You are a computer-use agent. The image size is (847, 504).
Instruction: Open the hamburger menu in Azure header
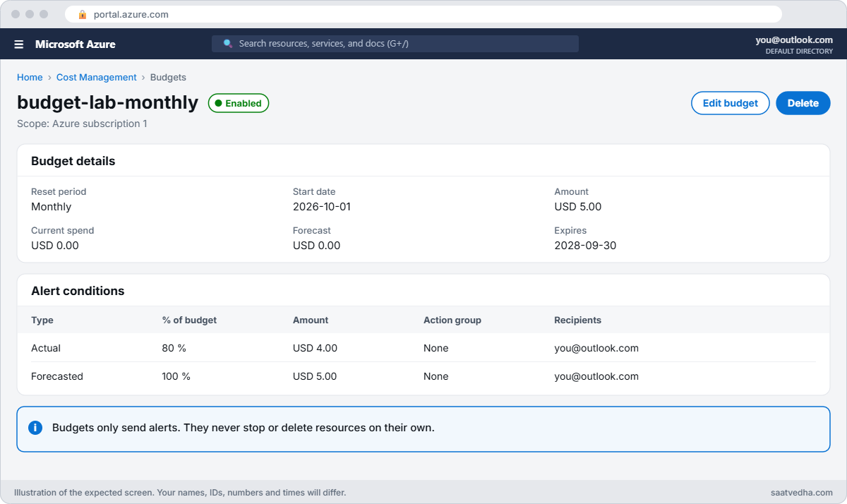pos(19,44)
